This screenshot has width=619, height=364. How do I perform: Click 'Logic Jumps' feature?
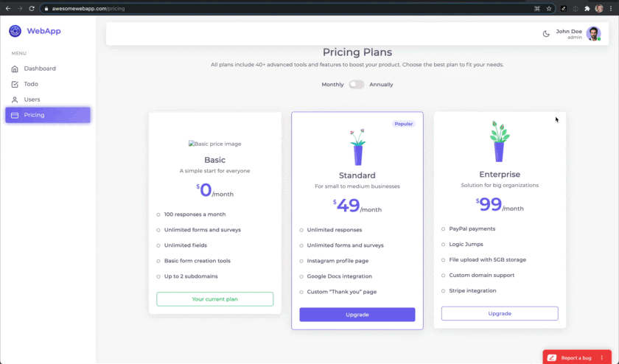click(x=466, y=245)
